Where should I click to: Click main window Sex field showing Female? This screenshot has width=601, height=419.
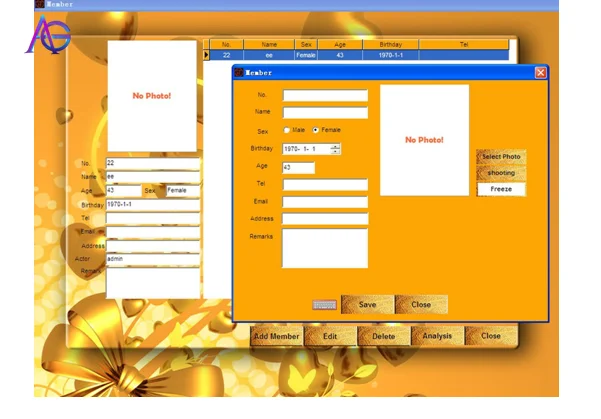pos(183,191)
